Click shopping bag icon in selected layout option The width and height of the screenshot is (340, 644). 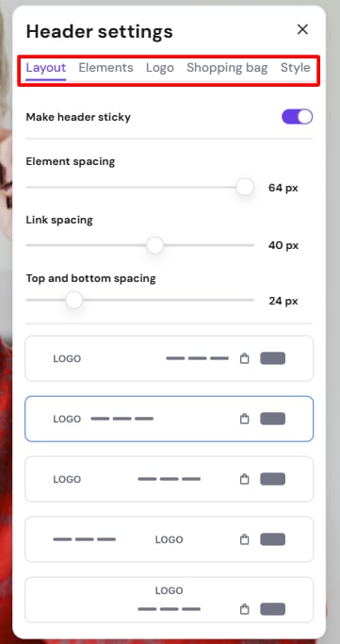coord(245,419)
